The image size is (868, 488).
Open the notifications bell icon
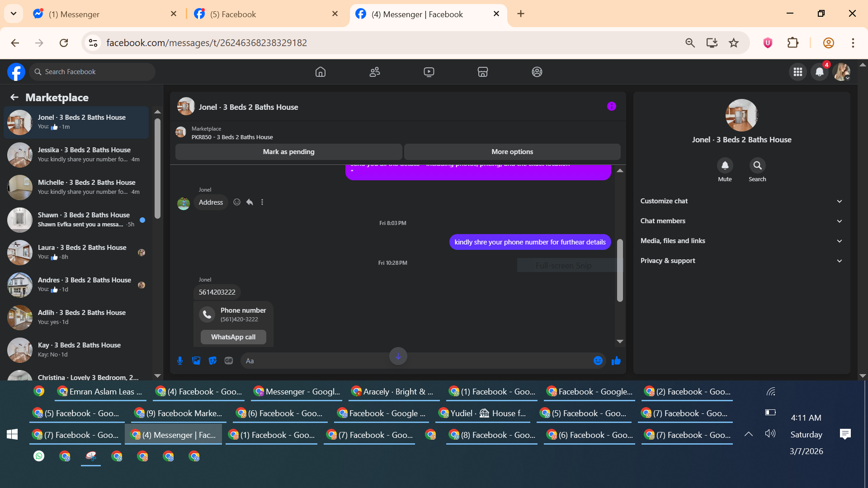(820, 72)
